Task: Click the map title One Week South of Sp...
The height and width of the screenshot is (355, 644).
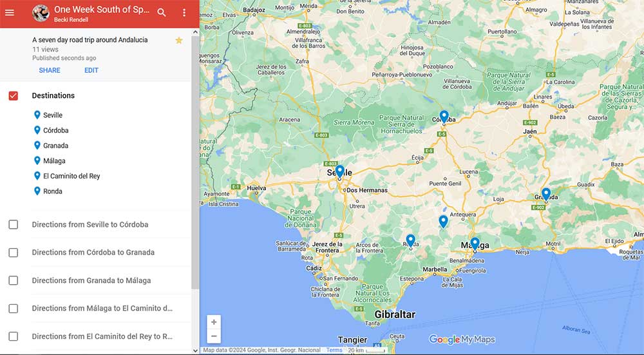Action: pyautogui.click(x=102, y=10)
